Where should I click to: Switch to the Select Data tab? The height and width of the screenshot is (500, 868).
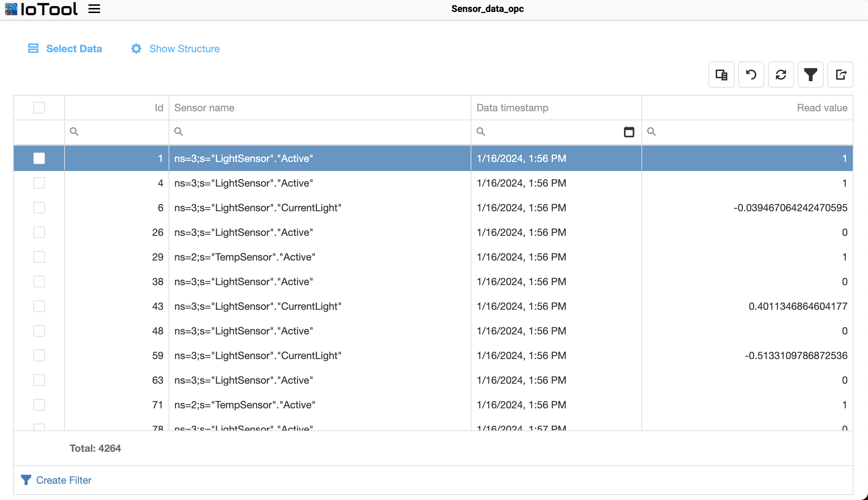pyautogui.click(x=65, y=49)
